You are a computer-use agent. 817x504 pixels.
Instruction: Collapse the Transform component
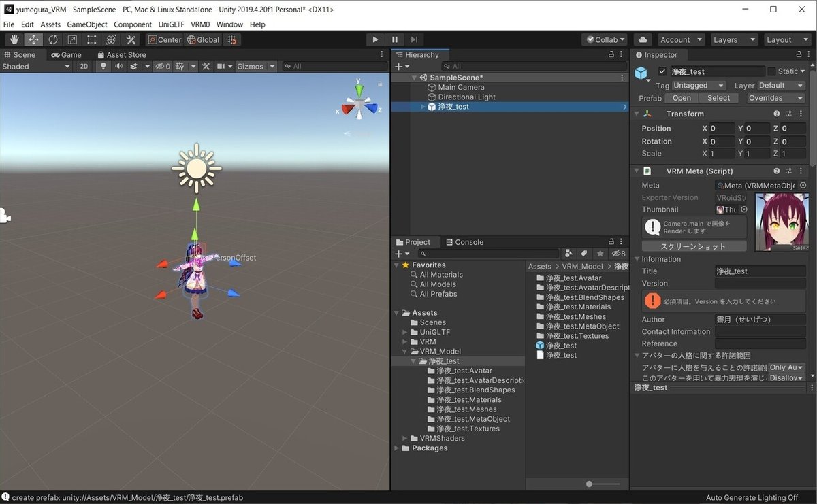click(x=637, y=114)
